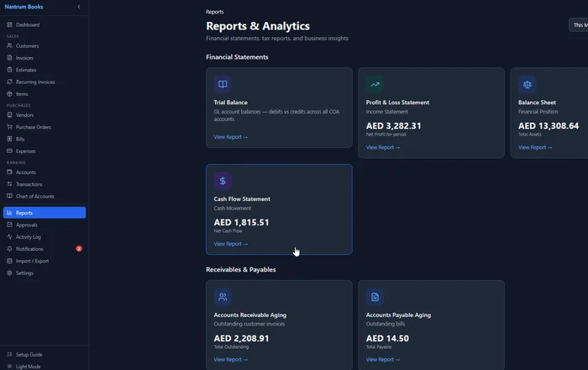This screenshot has height=370, width=588.
Task: Open Nastrum Books home logo
Action: point(24,7)
